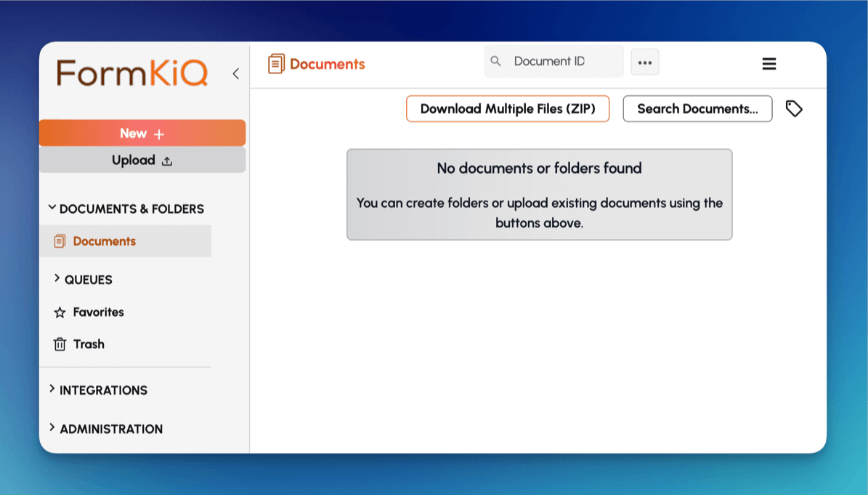Click the "No documents or folders found" text
868x495 pixels.
[539, 169]
